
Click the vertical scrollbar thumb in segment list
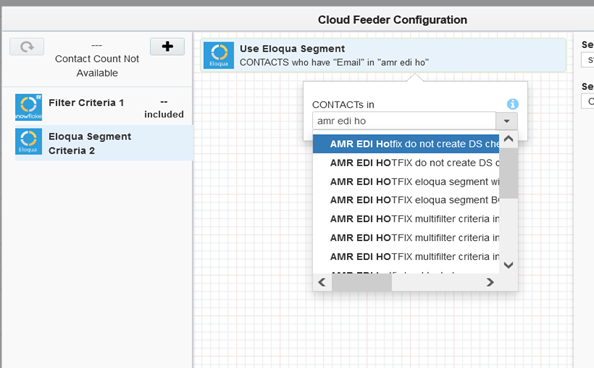tap(508, 173)
